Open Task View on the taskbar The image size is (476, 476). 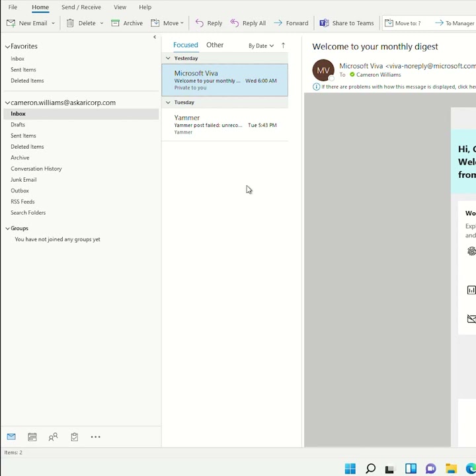click(391, 469)
